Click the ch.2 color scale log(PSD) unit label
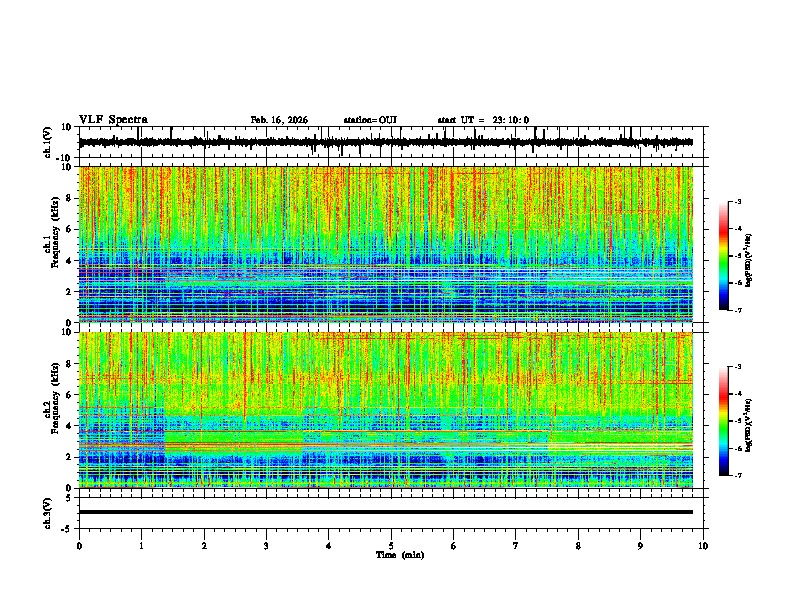 pyautogui.click(x=749, y=425)
